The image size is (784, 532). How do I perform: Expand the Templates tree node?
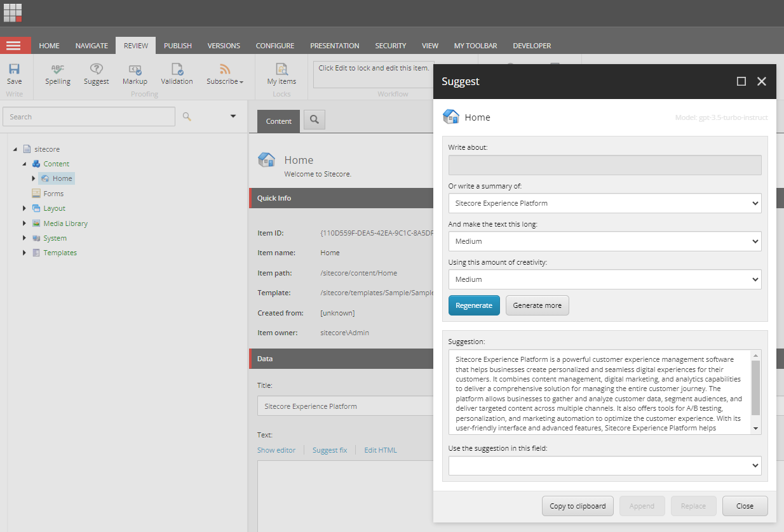(25, 253)
